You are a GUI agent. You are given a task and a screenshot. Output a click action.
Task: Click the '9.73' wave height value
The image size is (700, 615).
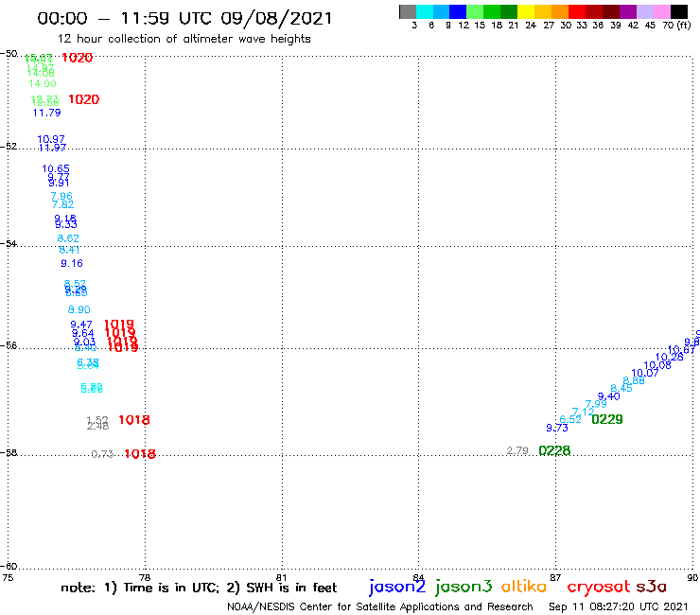(x=557, y=428)
